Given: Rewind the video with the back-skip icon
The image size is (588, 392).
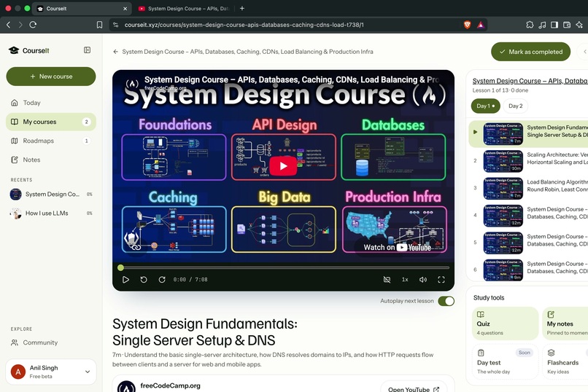Looking at the screenshot, I should coord(144,279).
